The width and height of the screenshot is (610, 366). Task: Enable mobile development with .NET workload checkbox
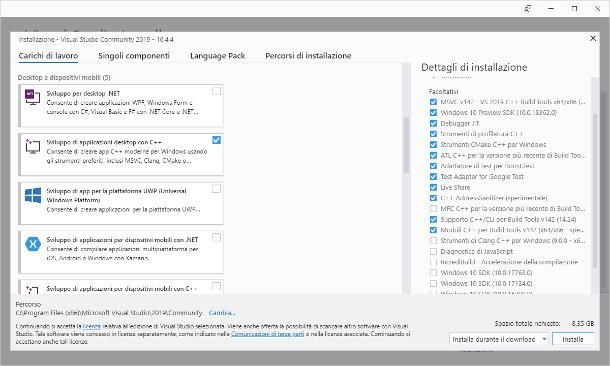coord(216,238)
